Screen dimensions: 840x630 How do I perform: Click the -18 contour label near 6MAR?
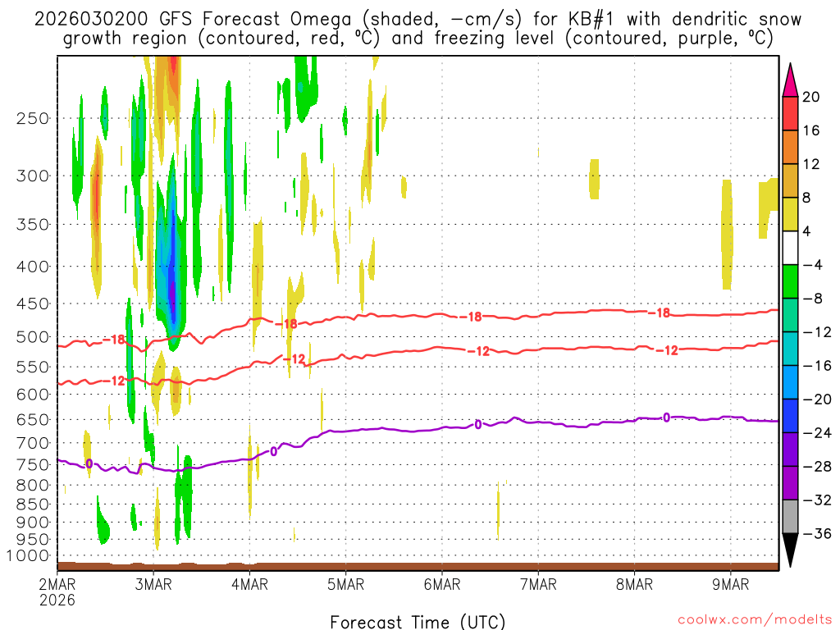click(472, 317)
